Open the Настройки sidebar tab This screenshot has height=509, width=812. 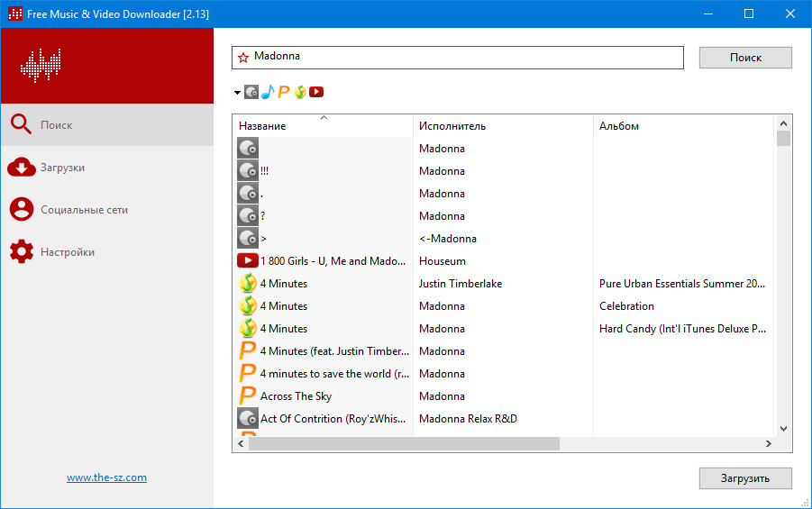pos(107,252)
